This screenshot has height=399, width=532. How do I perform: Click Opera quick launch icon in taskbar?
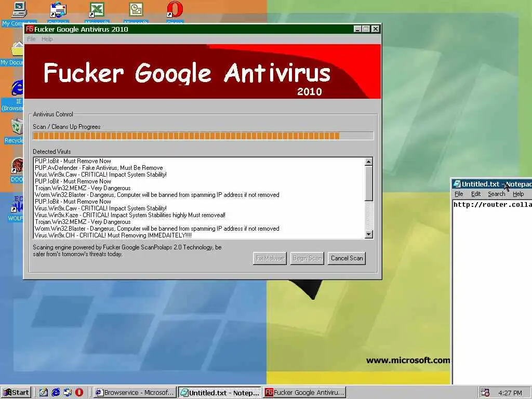point(79,393)
